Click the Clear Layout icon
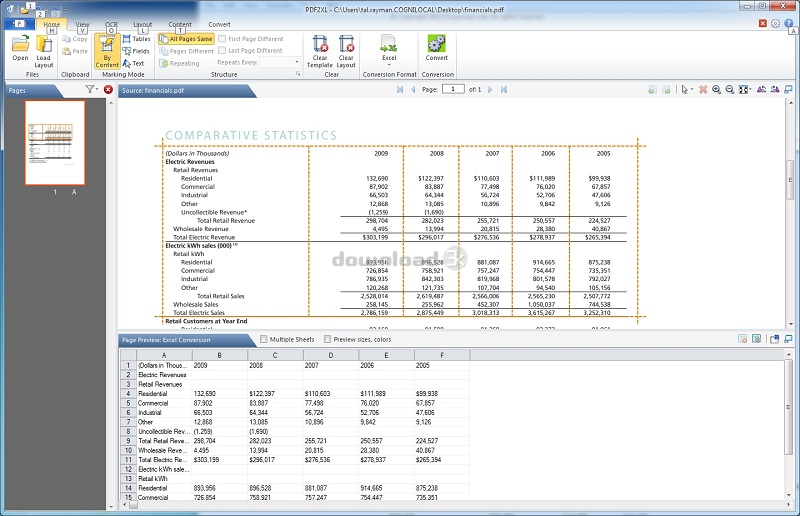Image resolution: width=800 pixels, height=516 pixels. point(346,44)
